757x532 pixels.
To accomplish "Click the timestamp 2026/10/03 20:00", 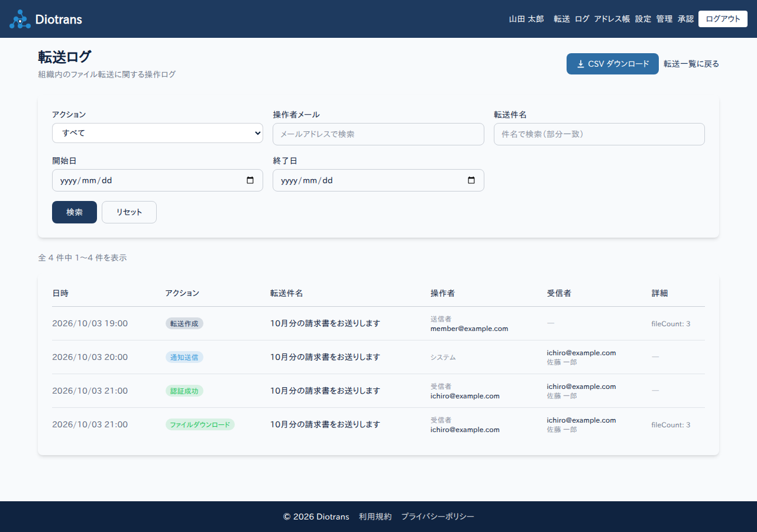I will coord(90,357).
